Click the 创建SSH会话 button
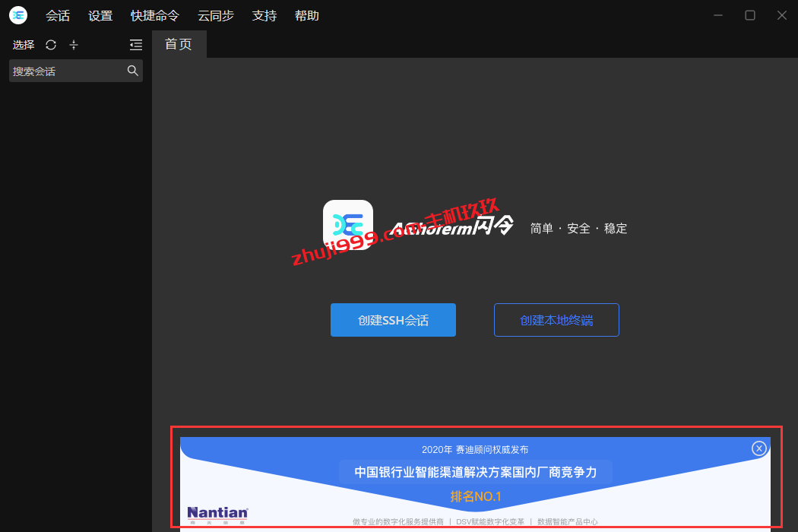The width and height of the screenshot is (798, 532). 393,320
